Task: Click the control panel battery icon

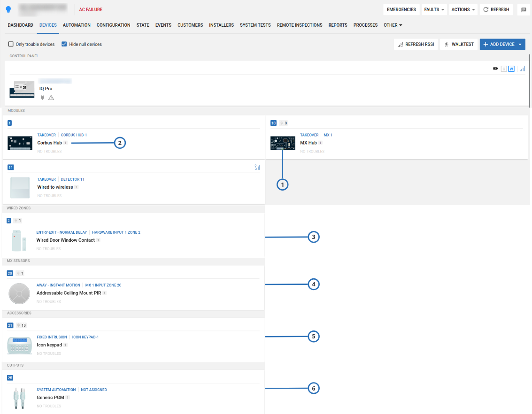Action: pyautogui.click(x=495, y=69)
